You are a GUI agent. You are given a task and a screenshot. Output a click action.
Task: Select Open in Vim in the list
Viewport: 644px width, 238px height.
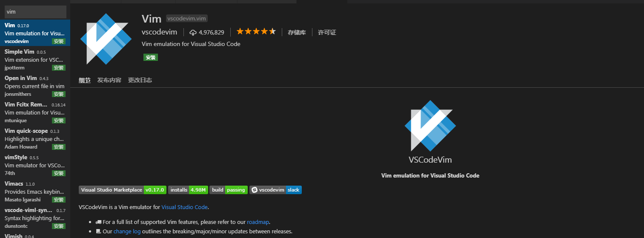tap(35, 86)
